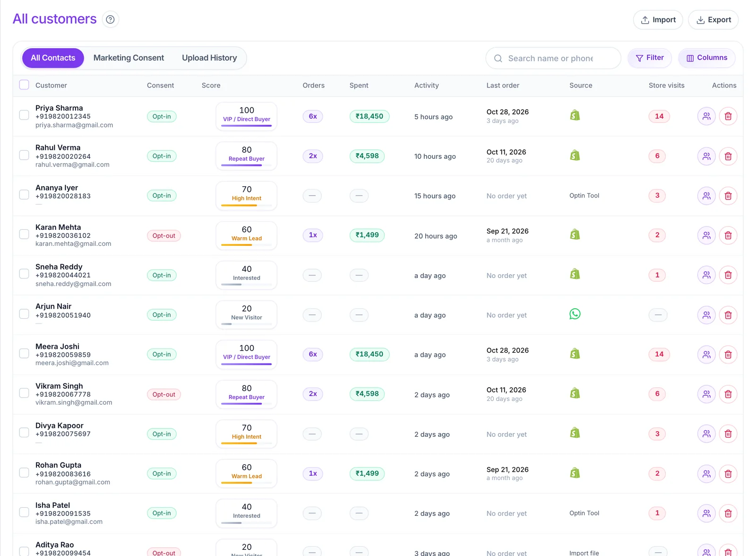Open Sneha Reddy's contact profile icon
This screenshot has height=556, width=756.
(706, 275)
